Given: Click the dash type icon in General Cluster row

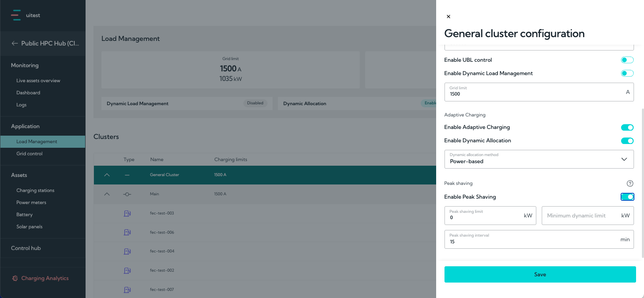Looking at the screenshot, I should (127, 175).
